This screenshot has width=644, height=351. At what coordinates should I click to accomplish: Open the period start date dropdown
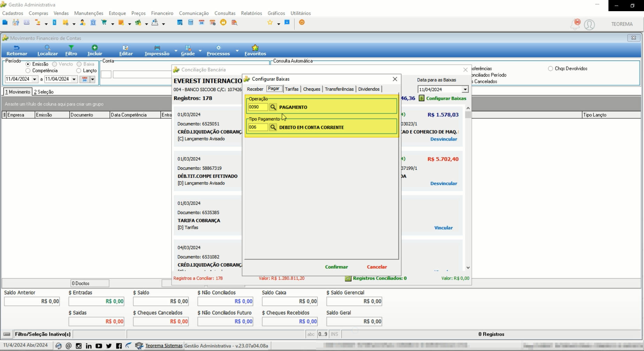pyautogui.click(x=34, y=79)
